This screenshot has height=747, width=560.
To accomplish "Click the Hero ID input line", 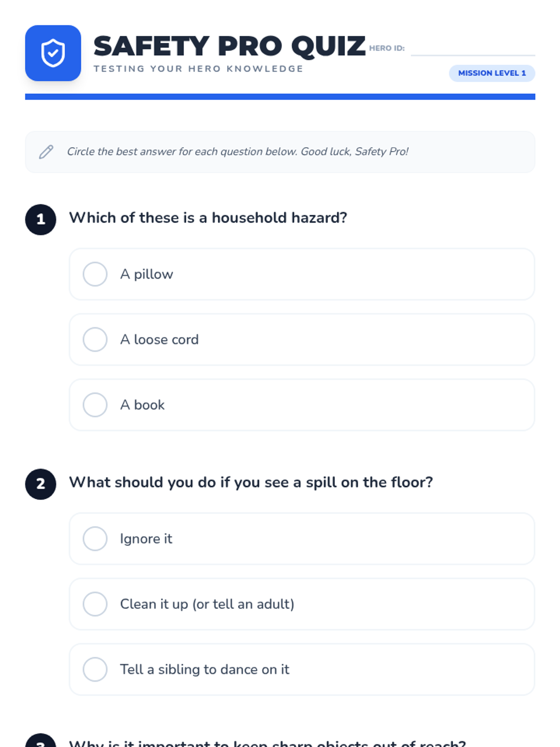I will pyautogui.click(x=473, y=49).
